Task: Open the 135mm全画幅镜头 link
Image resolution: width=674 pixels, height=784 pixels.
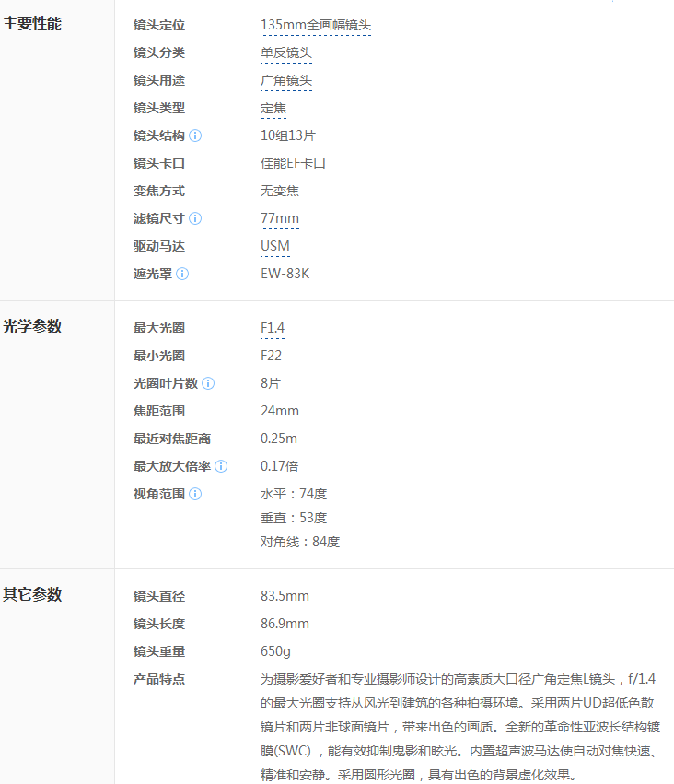Action: tap(316, 25)
